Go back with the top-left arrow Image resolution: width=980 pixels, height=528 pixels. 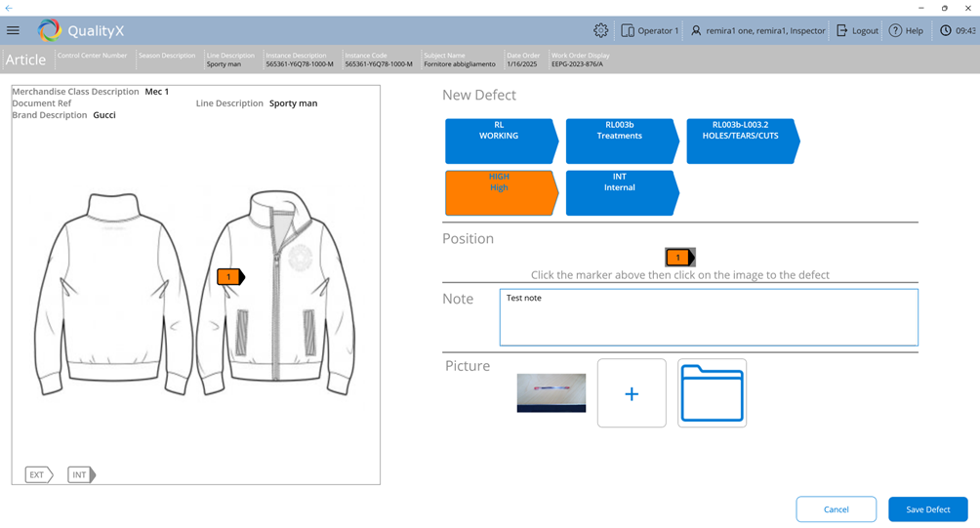[x=9, y=8]
